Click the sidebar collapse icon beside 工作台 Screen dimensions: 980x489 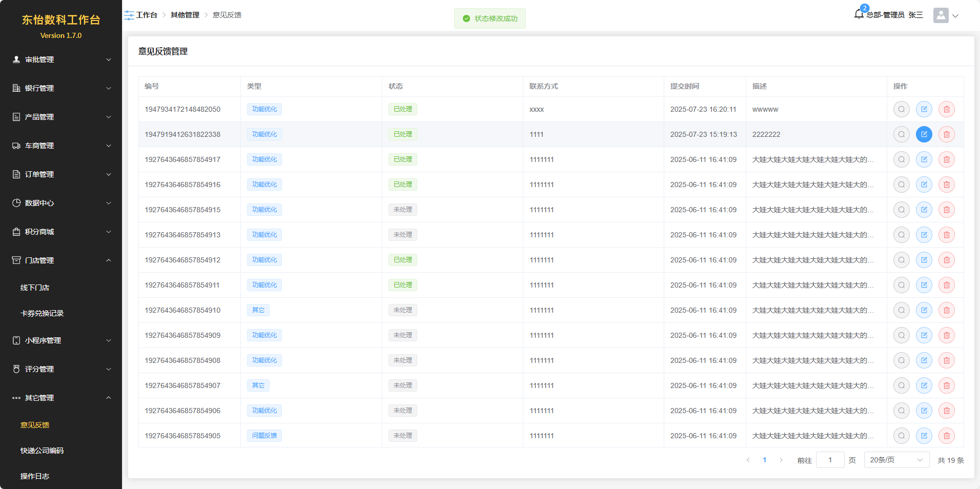(x=129, y=15)
